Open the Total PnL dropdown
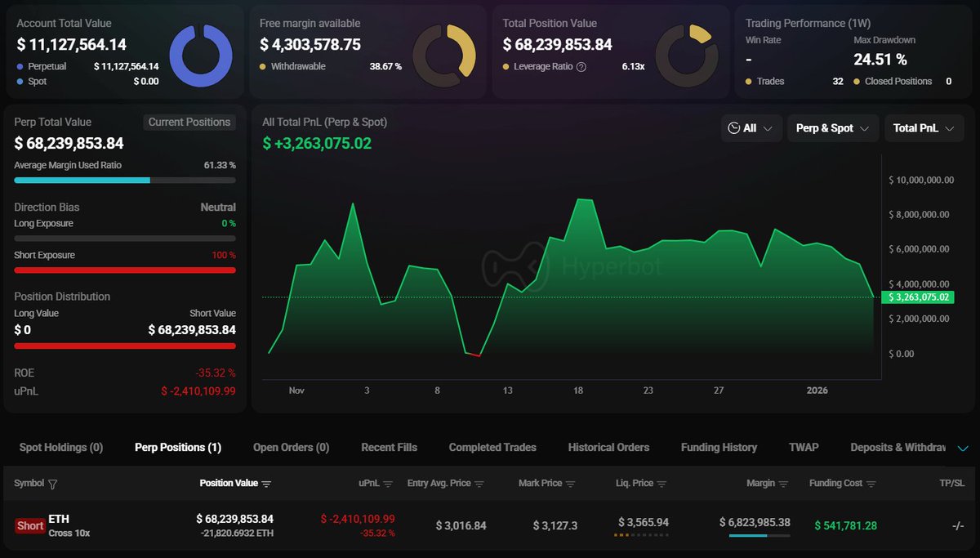The image size is (980, 558). point(924,128)
